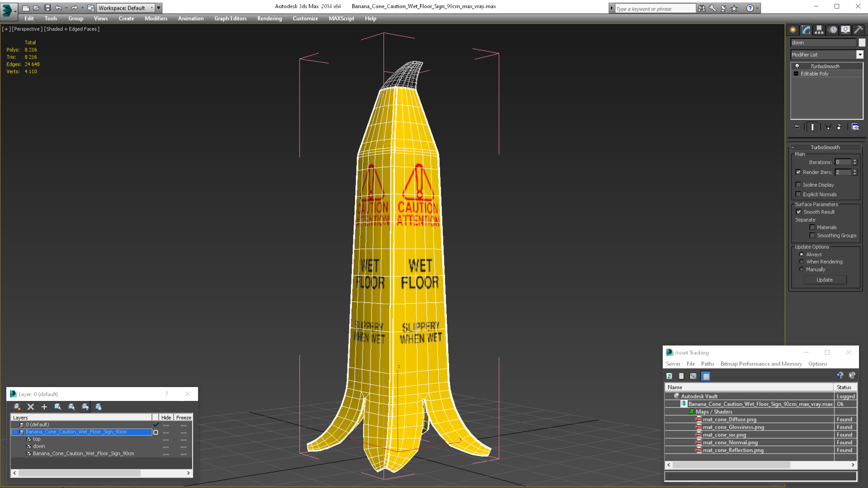The width and height of the screenshot is (868, 488).
Task: Enable Separate by Materials checkbox
Action: point(813,227)
